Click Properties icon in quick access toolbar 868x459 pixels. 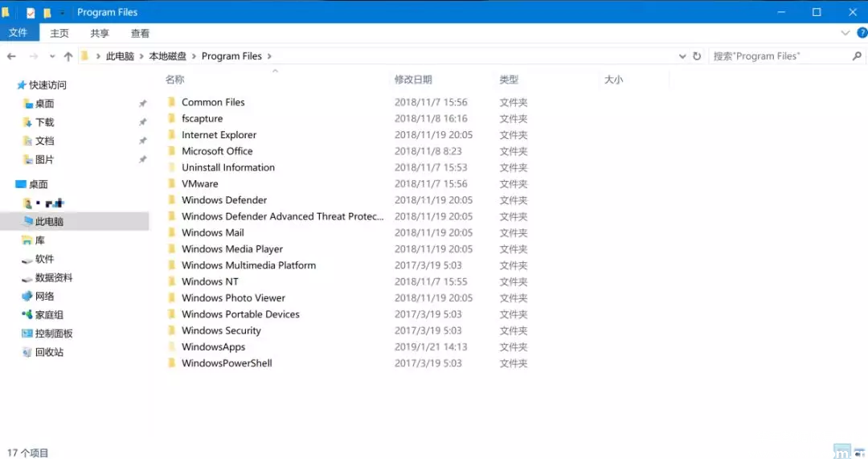31,13
